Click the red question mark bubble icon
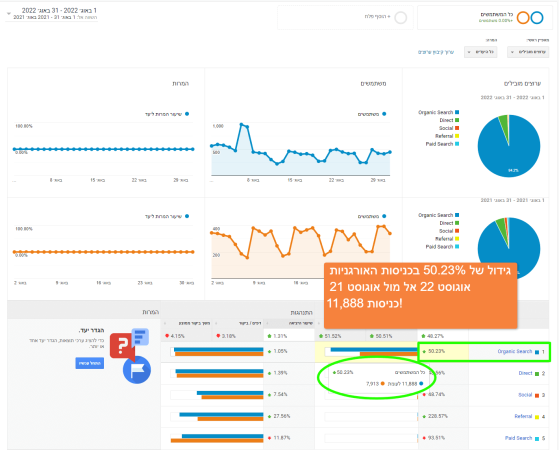The image size is (559, 450). pyautogui.click(x=122, y=345)
